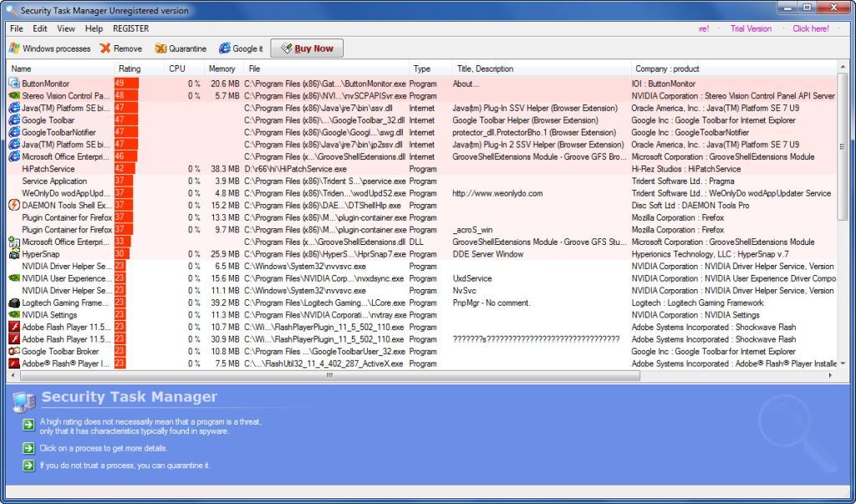The height and width of the screenshot is (504, 856).
Task: Open the Help menu
Action: point(94,28)
